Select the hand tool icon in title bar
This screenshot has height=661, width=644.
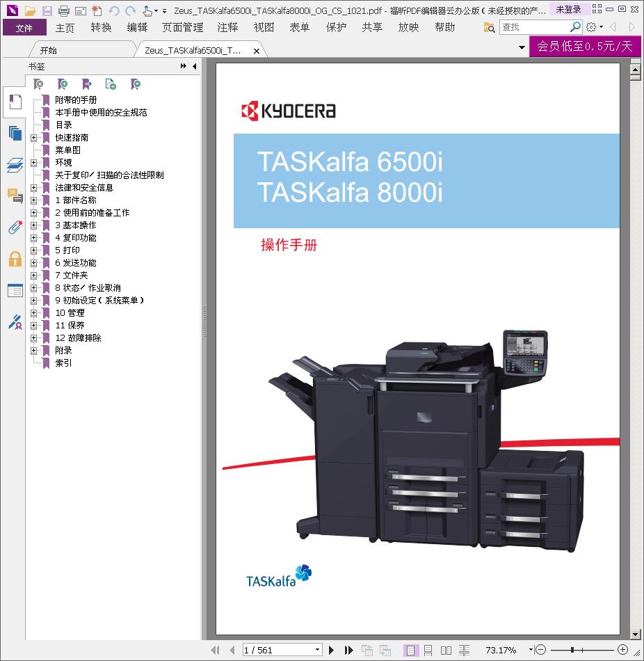point(147,10)
